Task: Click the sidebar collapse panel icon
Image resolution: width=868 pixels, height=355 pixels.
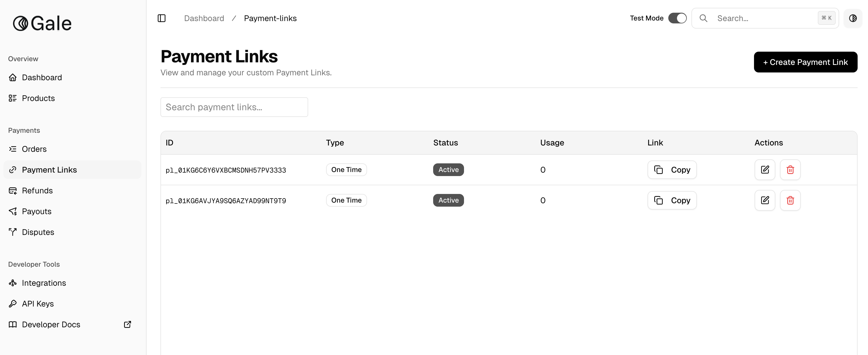Action: click(x=161, y=18)
